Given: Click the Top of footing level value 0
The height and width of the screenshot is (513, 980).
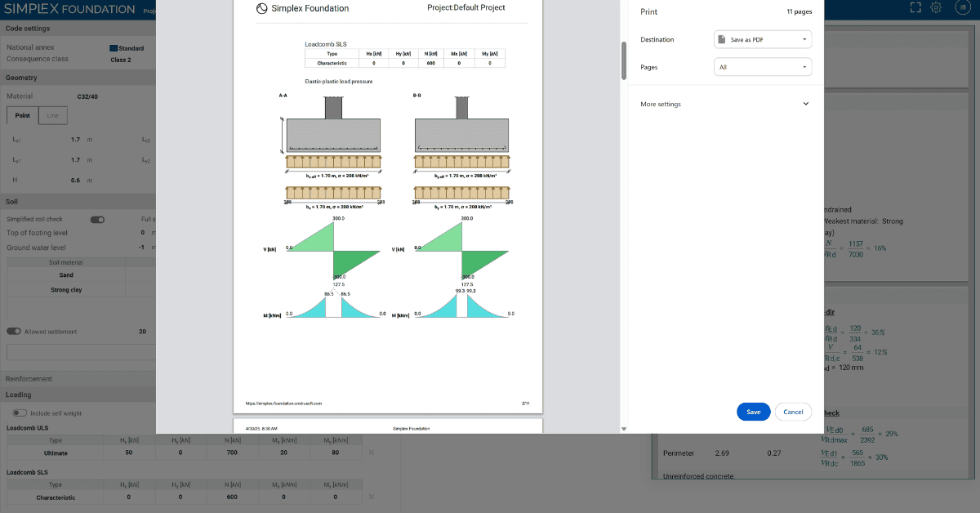Looking at the screenshot, I should click(142, 233).
